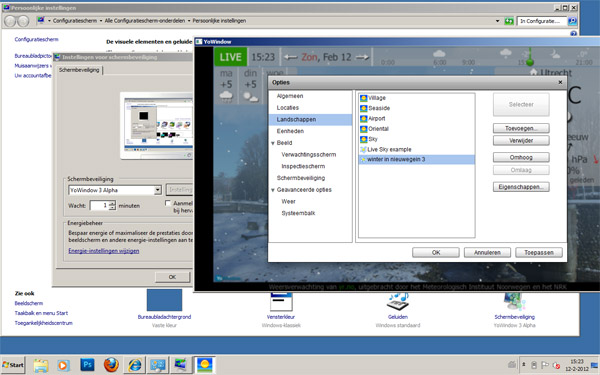This screenshot has height=375, width=600.
Task: Open the Locaties options section
Action: coord(288,108)
